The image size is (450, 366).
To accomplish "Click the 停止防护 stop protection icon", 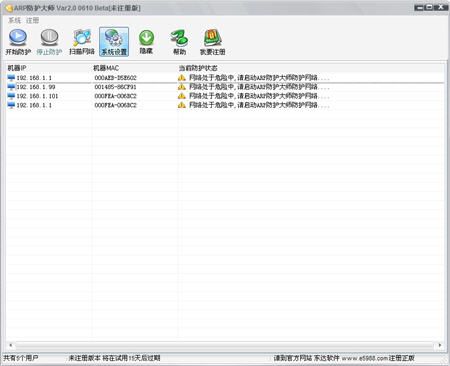I will [x=49, y=42].
